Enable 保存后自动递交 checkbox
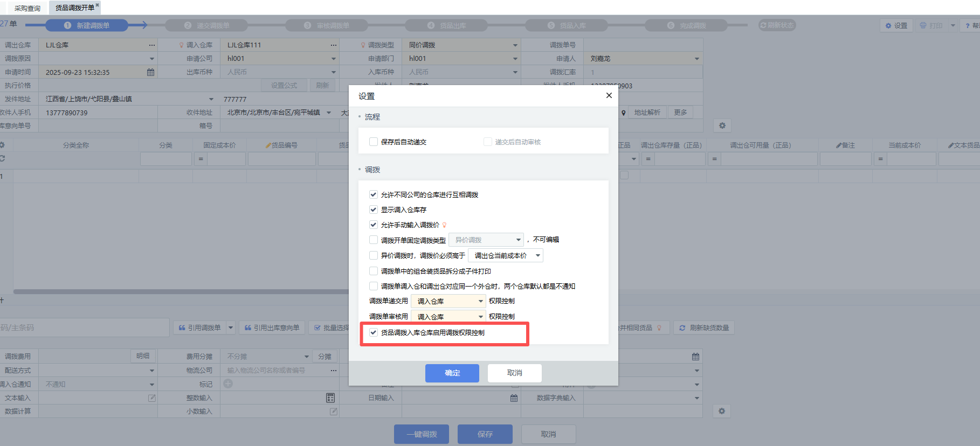The height and width of the screenshot is (446, 980). [x=374, y=142]
